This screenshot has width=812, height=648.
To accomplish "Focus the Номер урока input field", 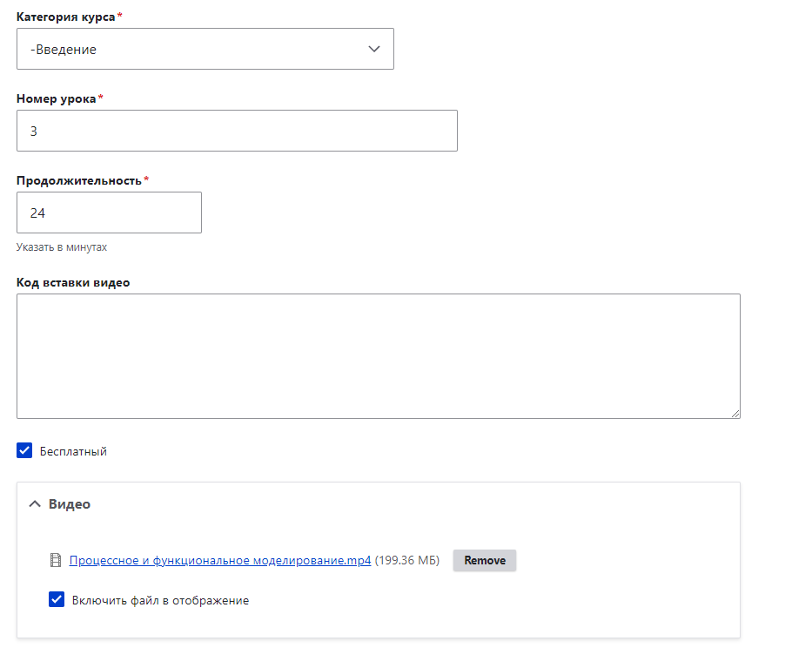I will (x=237, y=131).
